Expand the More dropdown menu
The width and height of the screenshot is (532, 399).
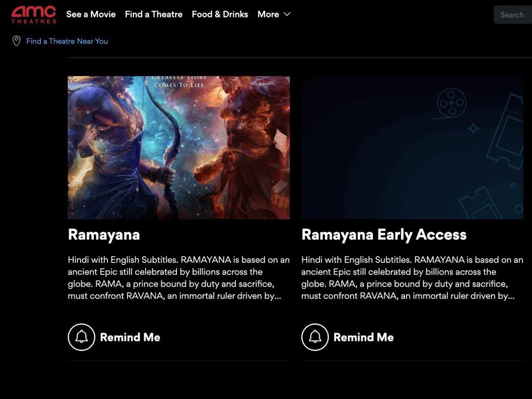274,14
